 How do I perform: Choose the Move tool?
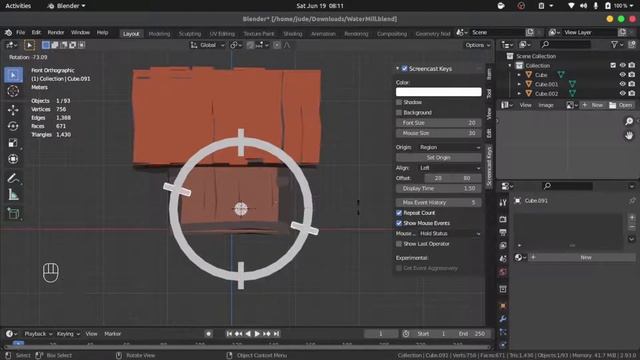point(13,110)
